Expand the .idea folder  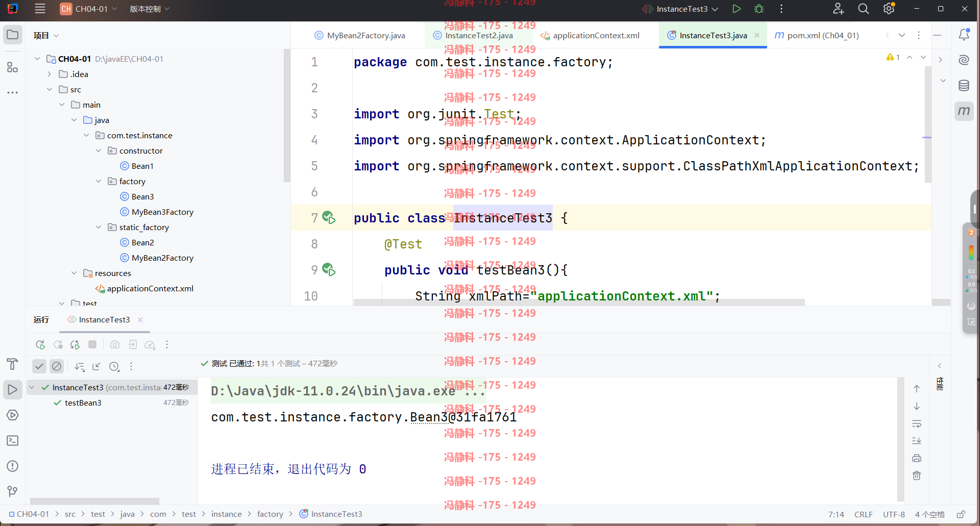click(50, 74)
